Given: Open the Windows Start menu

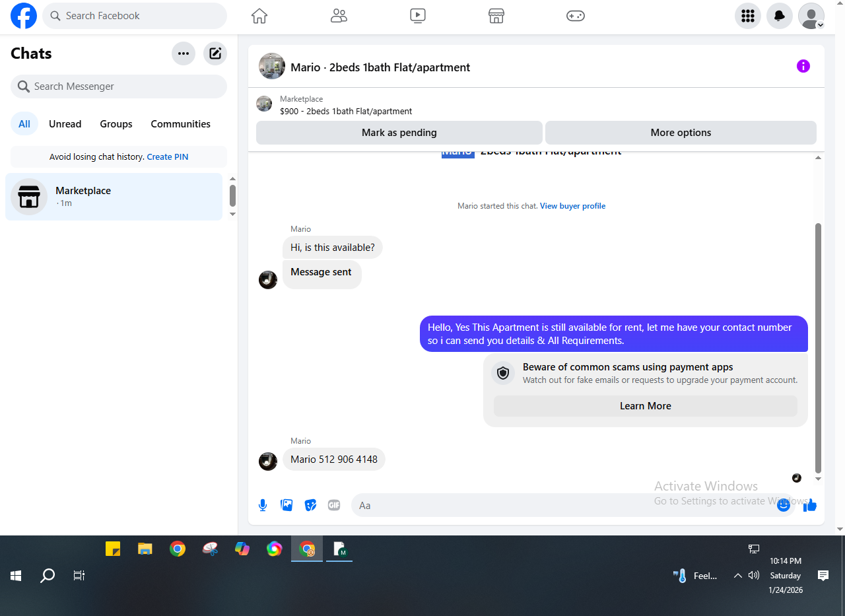Looking at the screenshot, I should 16,576.
